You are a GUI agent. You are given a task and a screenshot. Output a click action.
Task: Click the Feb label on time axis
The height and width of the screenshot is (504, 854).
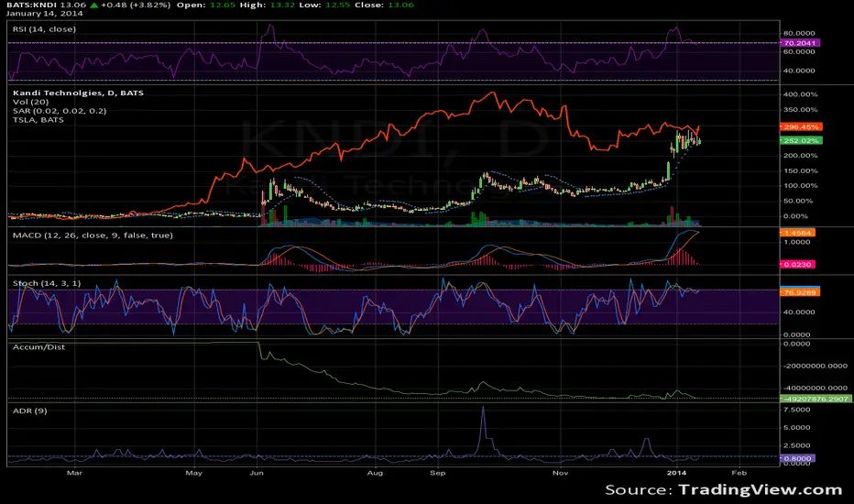[x=739, y=473]
